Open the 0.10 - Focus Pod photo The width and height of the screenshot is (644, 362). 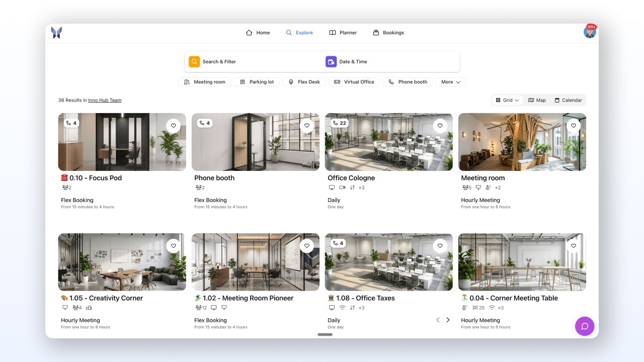(x=122, y=142)
